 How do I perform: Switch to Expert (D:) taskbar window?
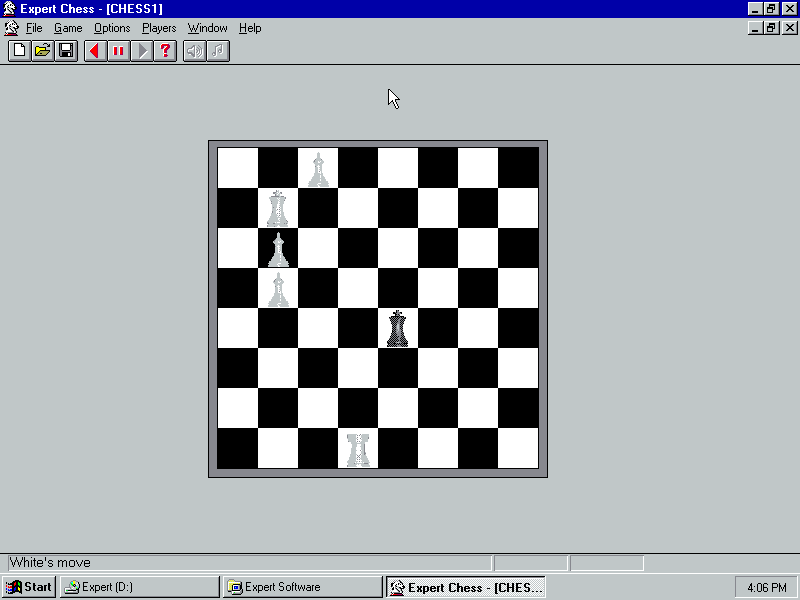[x=140, y=587]
